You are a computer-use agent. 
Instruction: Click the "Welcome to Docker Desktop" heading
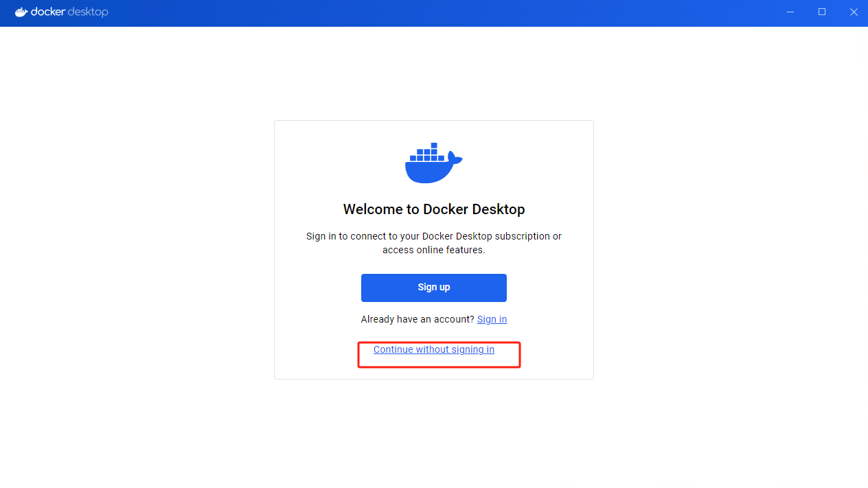434,209
